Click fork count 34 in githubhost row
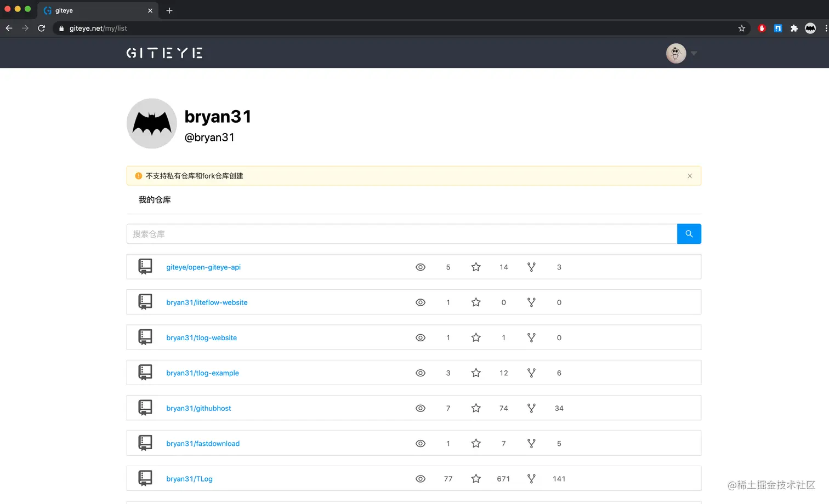 coord(559,408)
